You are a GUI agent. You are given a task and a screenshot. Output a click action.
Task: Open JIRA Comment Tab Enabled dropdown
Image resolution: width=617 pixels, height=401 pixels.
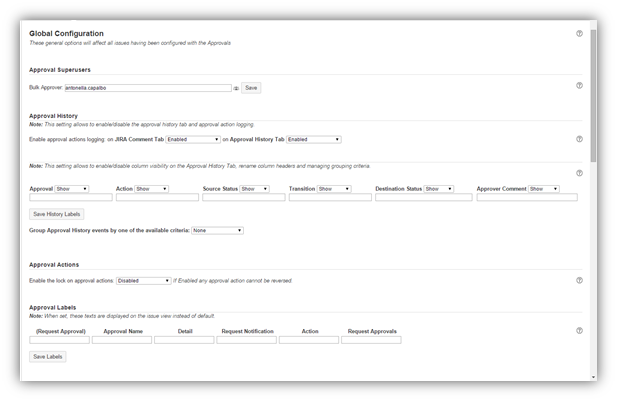pos(193,140)
